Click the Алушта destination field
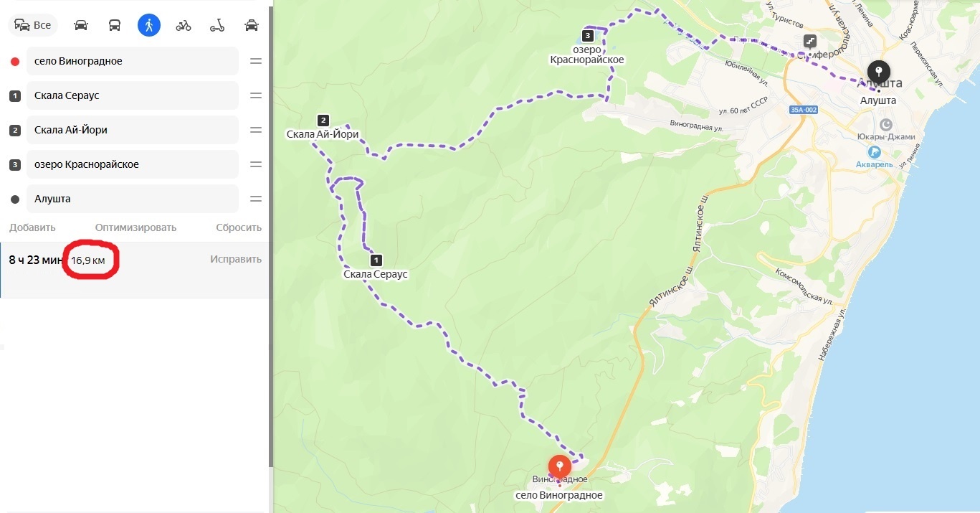 click(x=133, y=199)
